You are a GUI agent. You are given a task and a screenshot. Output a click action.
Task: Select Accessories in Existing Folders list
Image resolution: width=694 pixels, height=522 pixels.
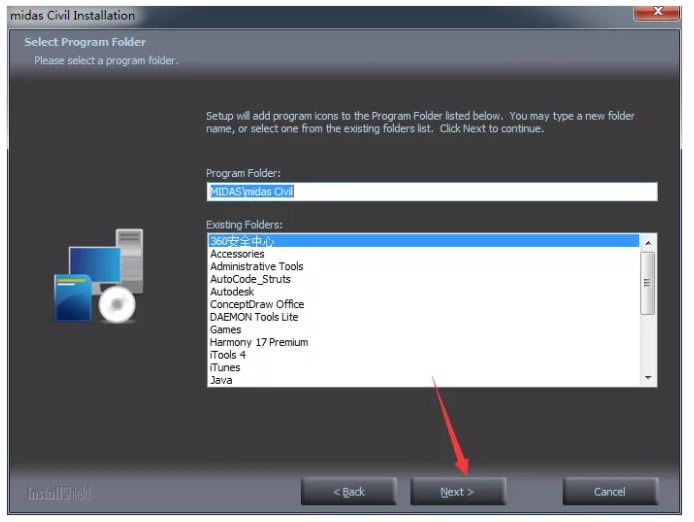237,254
